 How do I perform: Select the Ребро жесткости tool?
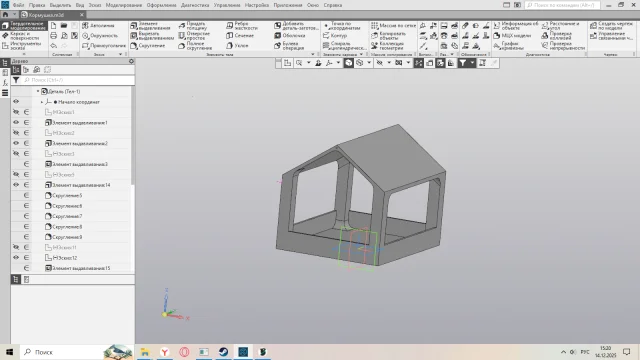pos(242,26)
